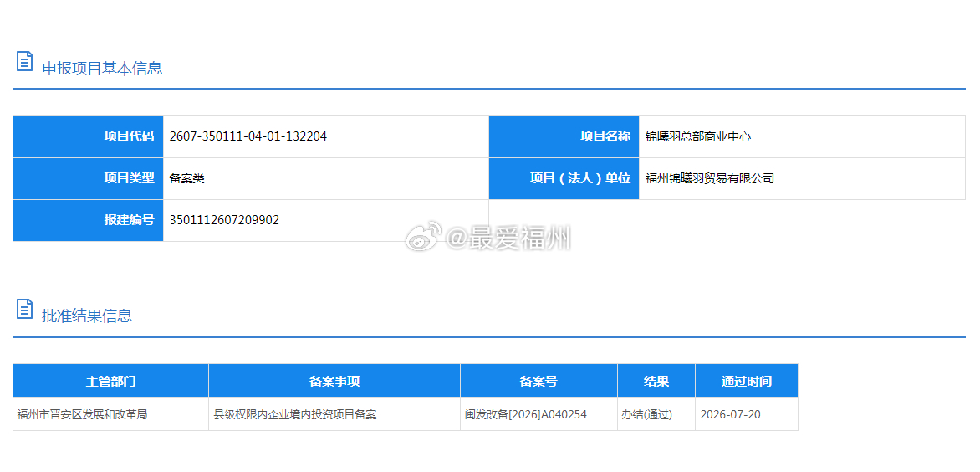Select the 批准结果信息 section heading

[87, 316]
